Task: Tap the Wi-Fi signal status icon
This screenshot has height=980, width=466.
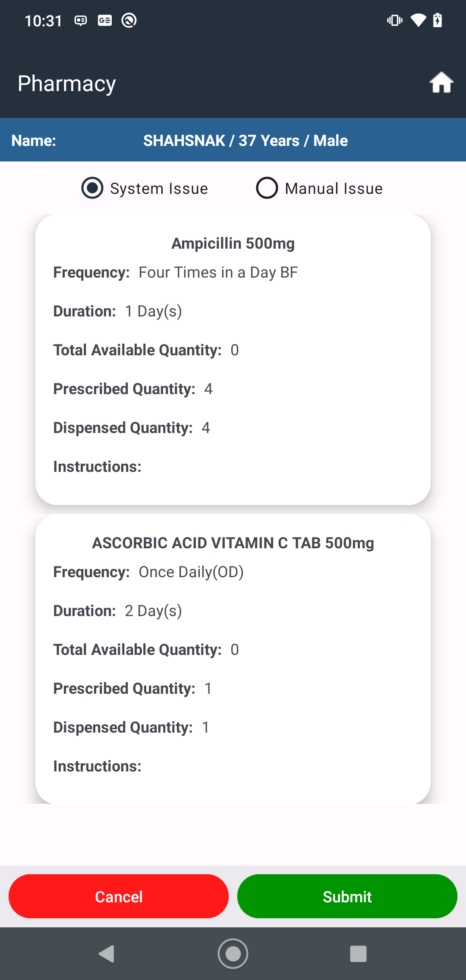Action: pyautogui.click(x=418, y=20)
